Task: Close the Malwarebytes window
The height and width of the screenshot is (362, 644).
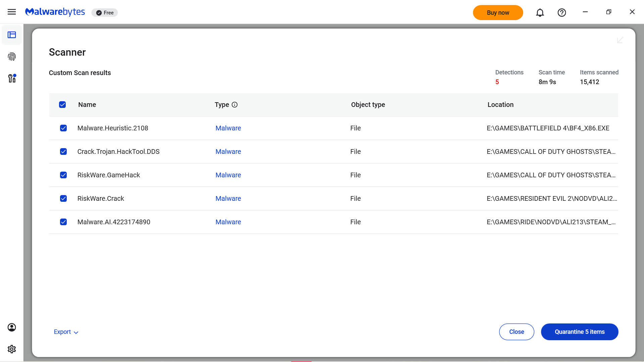Action: click(632, 12)
